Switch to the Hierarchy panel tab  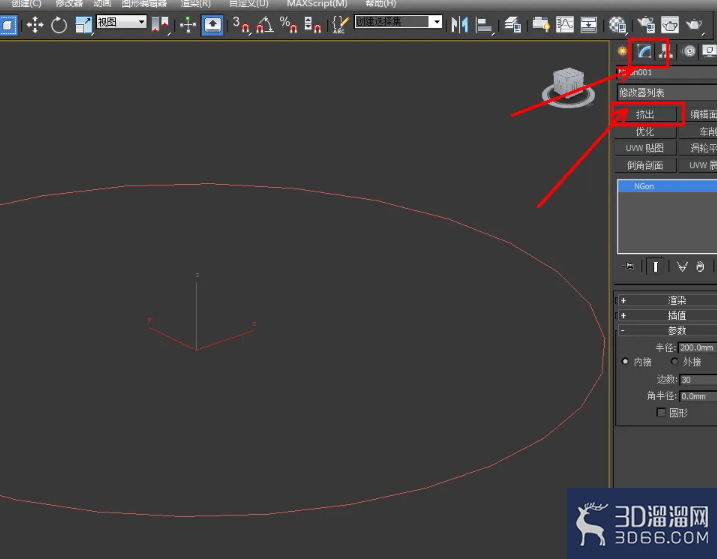point(665,51)
